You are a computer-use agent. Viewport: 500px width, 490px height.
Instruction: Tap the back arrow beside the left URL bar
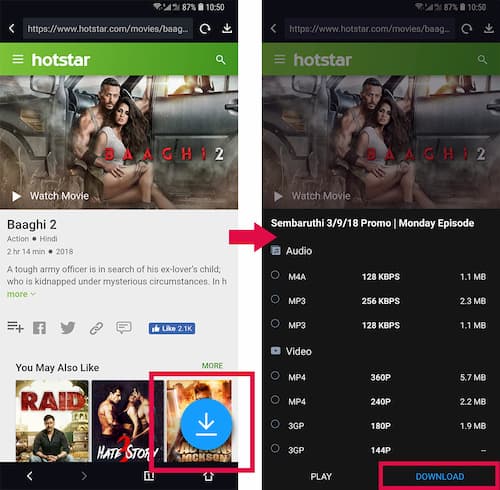pos(12,28)
